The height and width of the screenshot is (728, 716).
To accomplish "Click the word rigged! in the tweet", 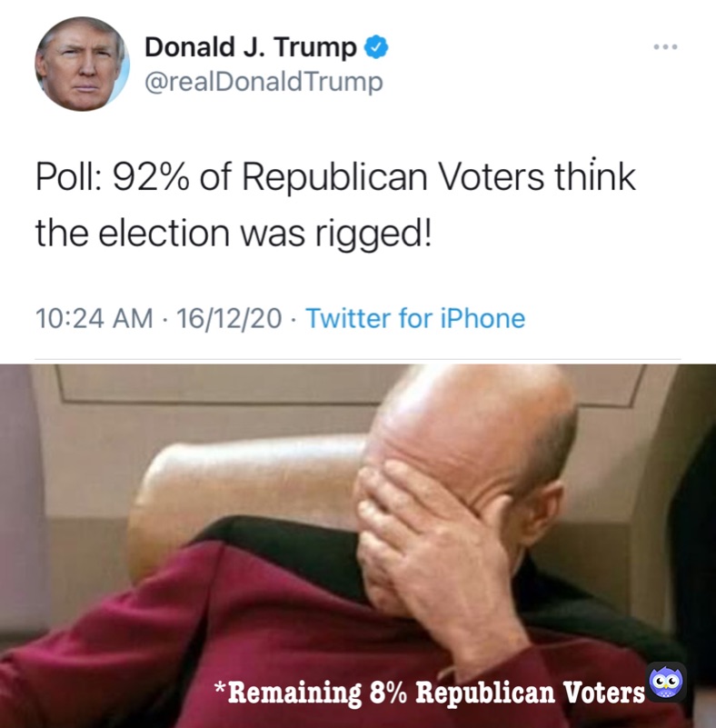I will pos(373,234).
